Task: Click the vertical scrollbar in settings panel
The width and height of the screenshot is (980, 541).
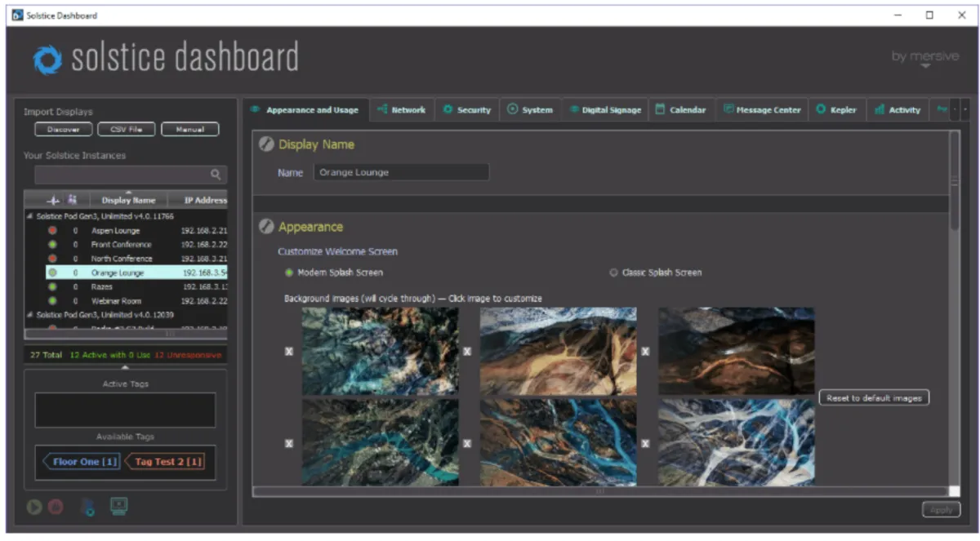Action: 954,180
